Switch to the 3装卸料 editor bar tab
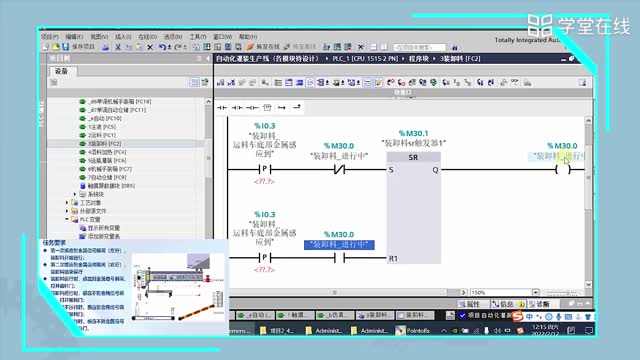 pos(374,315)
